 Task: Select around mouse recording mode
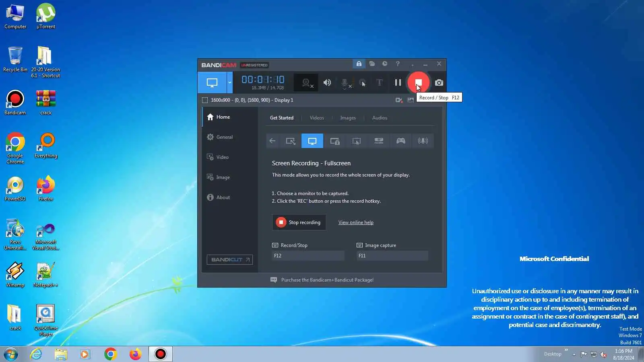[x=357, y=141]
